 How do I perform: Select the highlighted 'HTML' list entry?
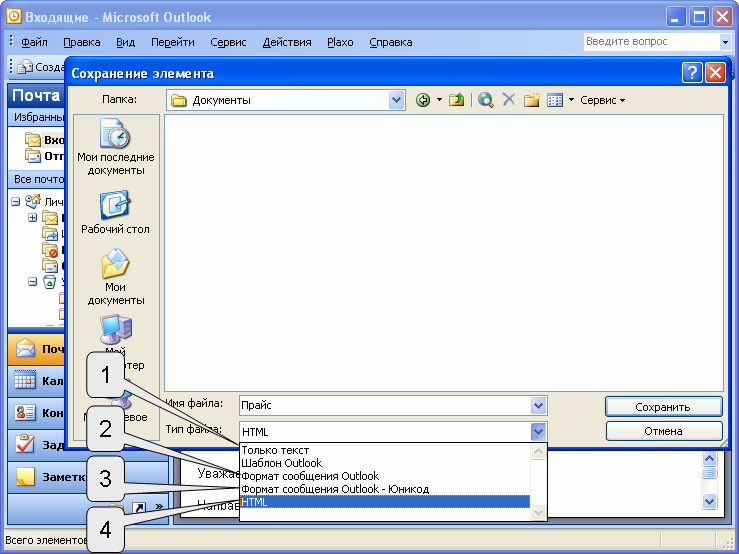[x=385, y=502]
